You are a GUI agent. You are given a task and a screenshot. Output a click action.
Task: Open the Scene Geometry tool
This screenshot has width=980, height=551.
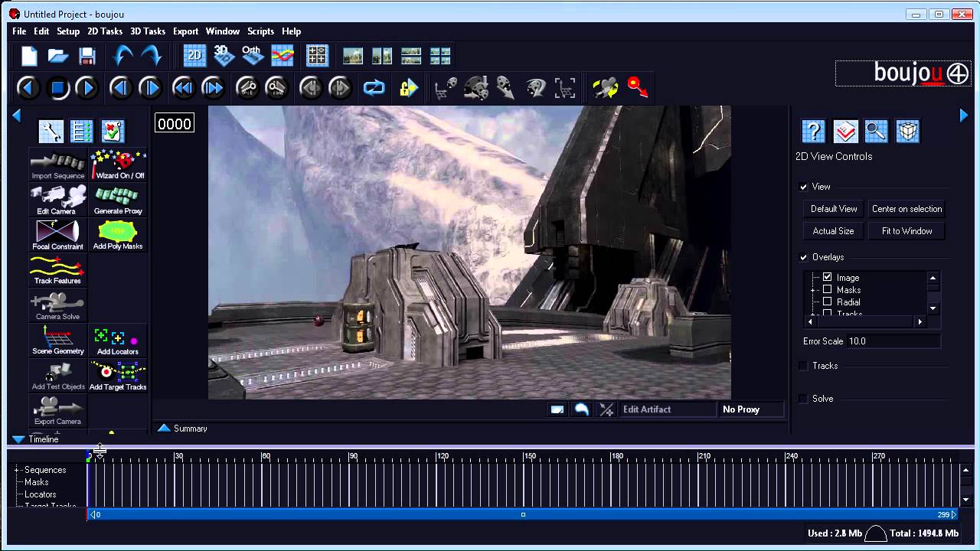[58, 341]
